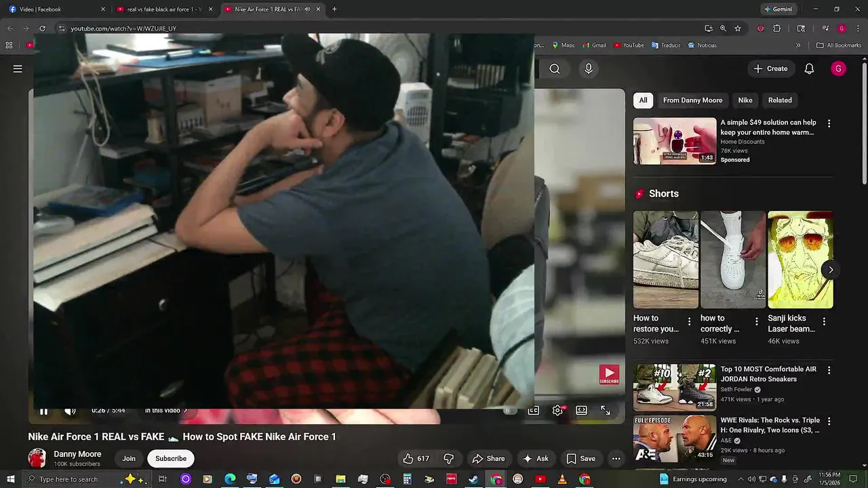Open the Maps bookmark
868x488 pixels.
click(563, 45)
